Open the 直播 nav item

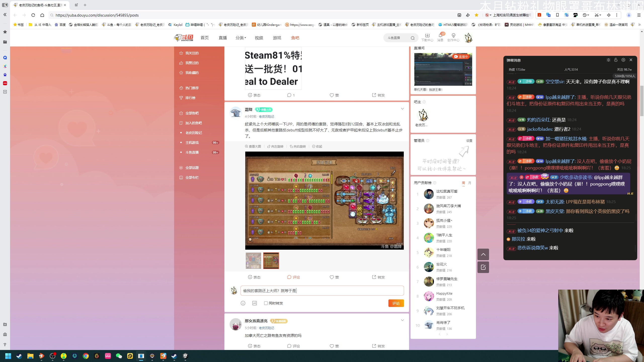point(223,38)
